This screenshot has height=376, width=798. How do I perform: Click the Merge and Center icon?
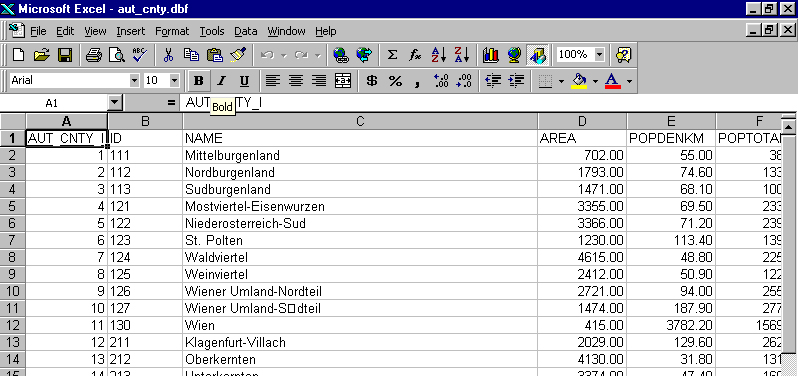click(343, 80)
